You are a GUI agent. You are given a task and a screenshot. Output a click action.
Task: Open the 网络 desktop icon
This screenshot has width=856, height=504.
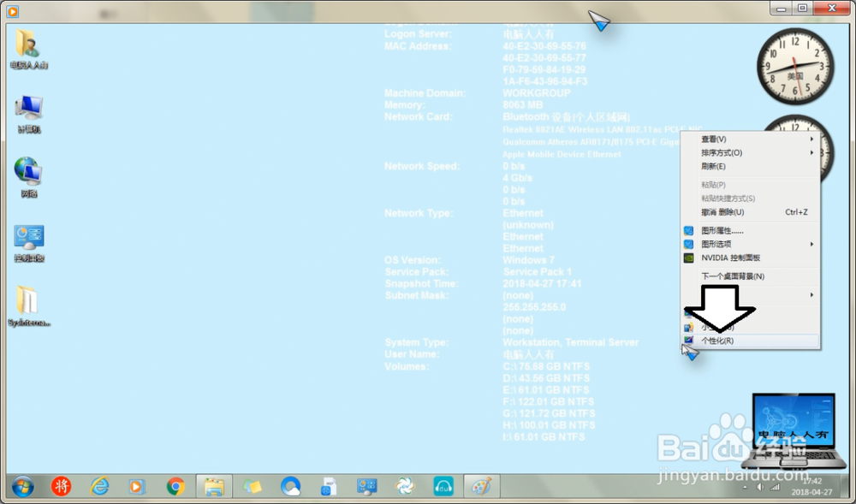pyautogui.click(x=28, y=177)
